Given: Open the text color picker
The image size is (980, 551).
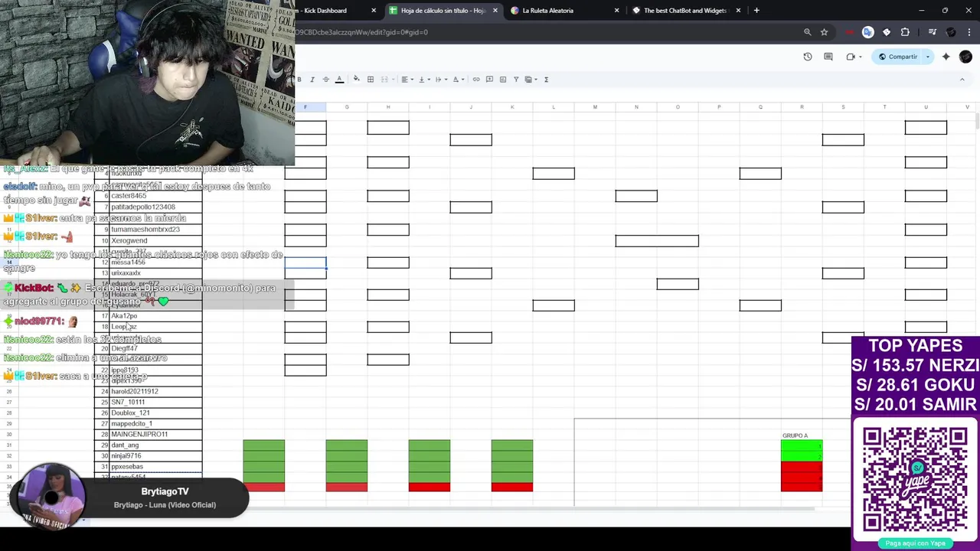Looking at the screenshot, I should (339, 80).
